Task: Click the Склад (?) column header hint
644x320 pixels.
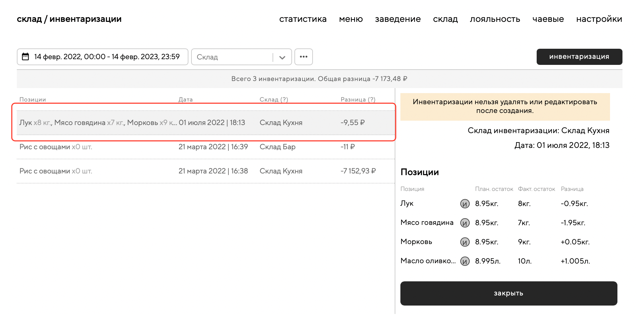Action: point(284,99)
